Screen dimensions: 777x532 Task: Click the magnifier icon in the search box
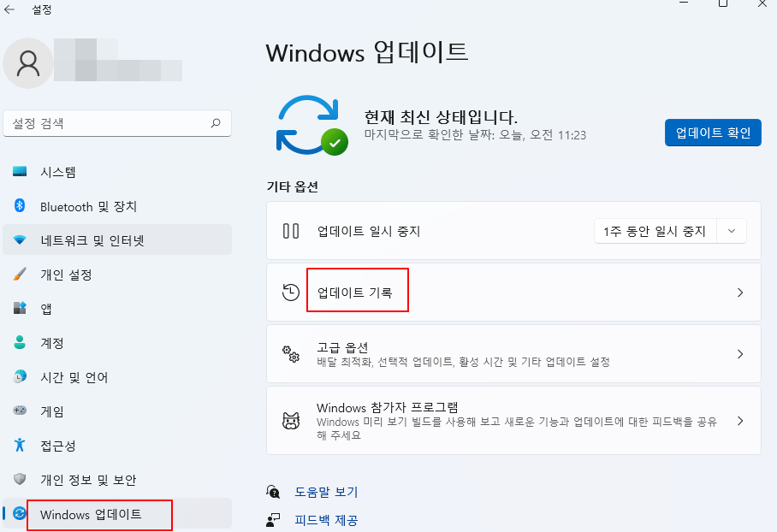(x=216, y=123)
